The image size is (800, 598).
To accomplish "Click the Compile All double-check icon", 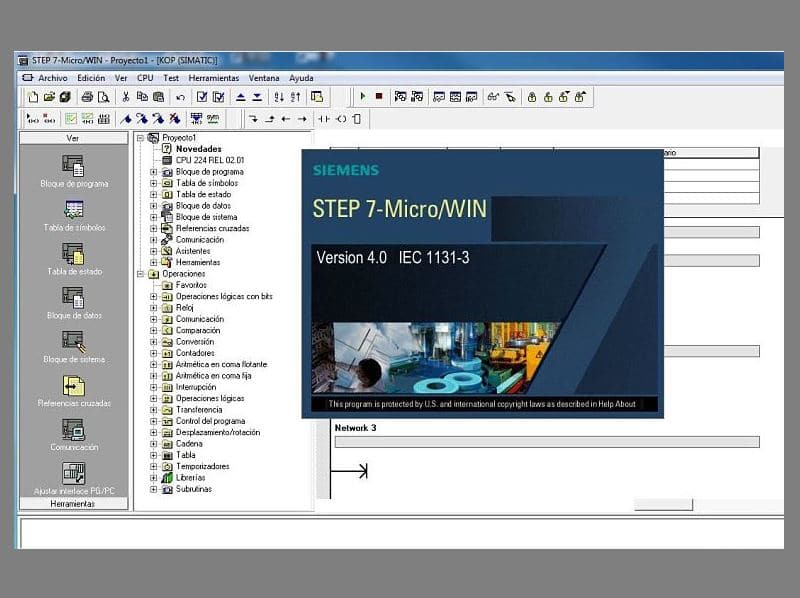I will click(218, 96).
